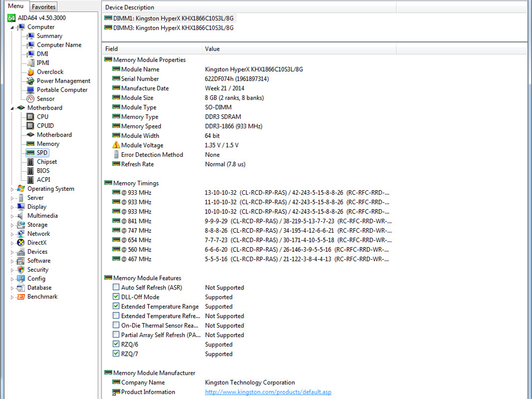
Task: Toggle the Extended Temperature Refresh checkbox
Action: coord(116,316)
